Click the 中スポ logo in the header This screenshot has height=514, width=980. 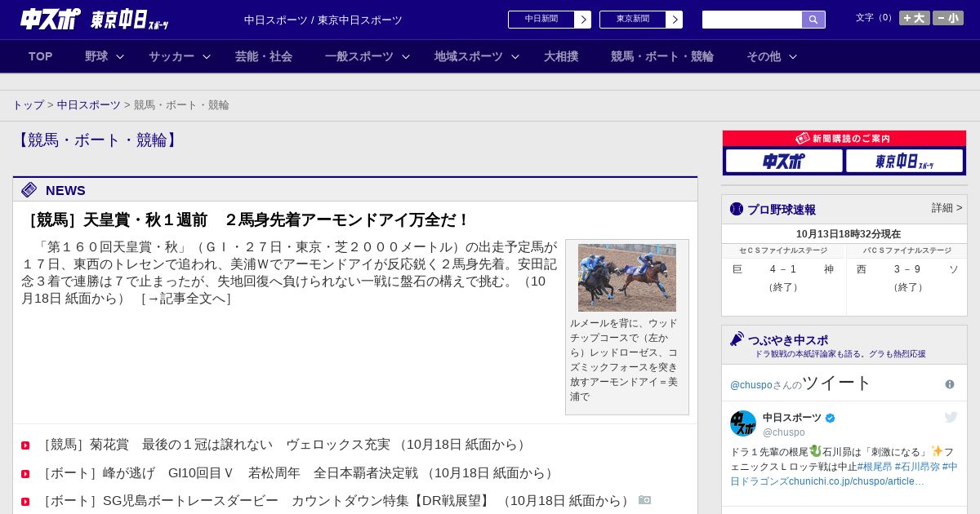click(51, 19)
